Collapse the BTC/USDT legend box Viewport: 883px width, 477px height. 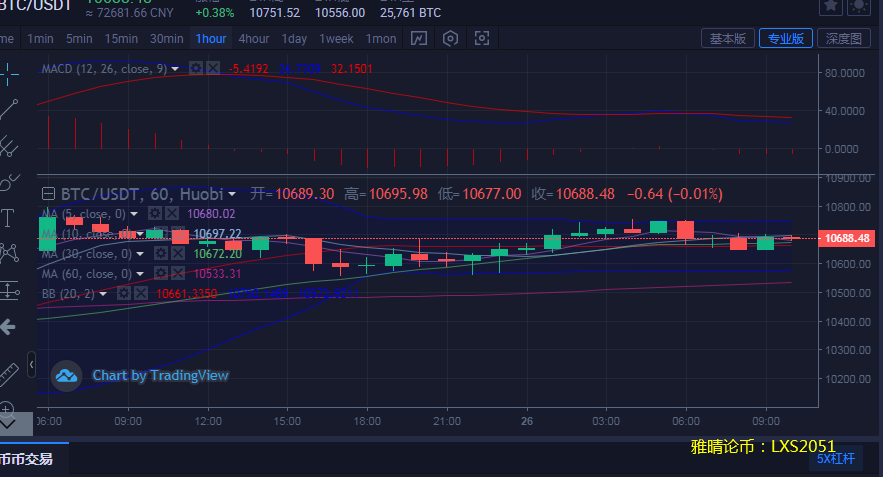pyautogui.click(x=48, y=193)
